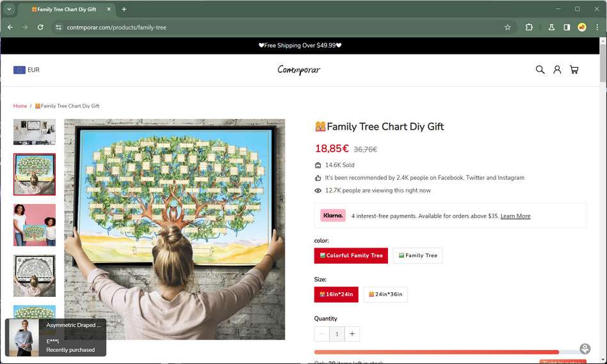This screenshot has height=364, width=607.
Task: Follow the Klarna Learn More link
Action: [515, 216]
